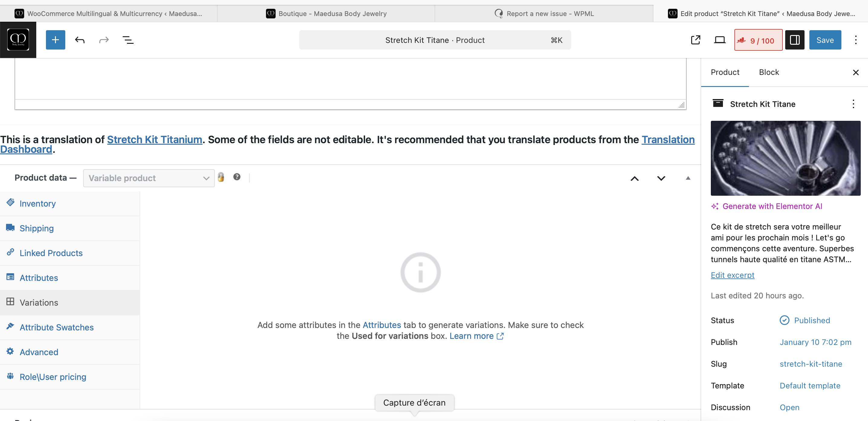View product in new tab icon

(x=695, y=40)
